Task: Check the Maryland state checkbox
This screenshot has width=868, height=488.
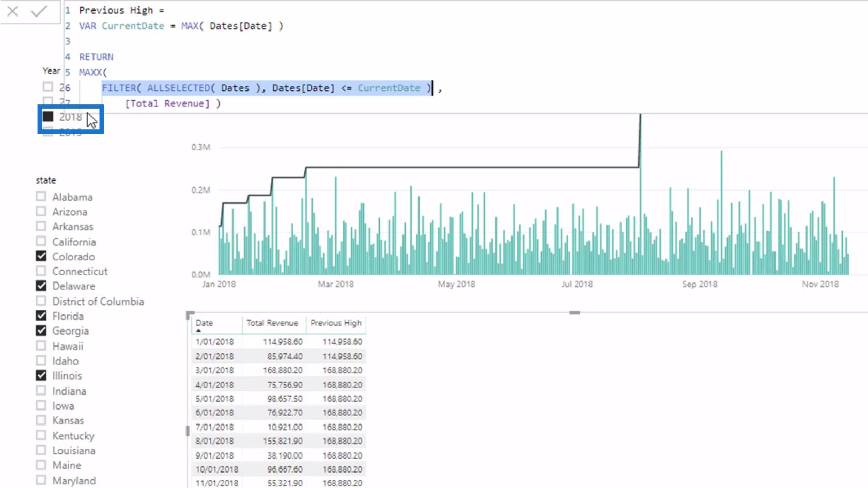Action: coord(41,480)
